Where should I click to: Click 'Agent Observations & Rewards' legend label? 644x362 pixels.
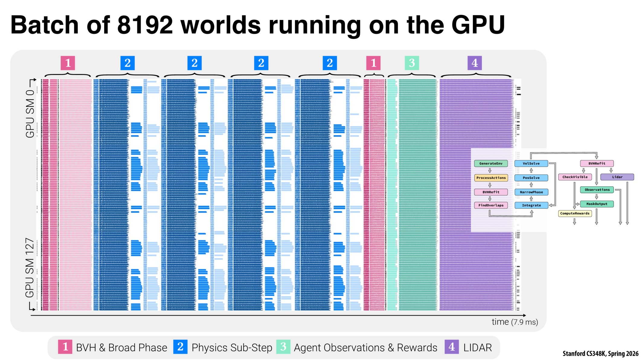click(366, 348)
